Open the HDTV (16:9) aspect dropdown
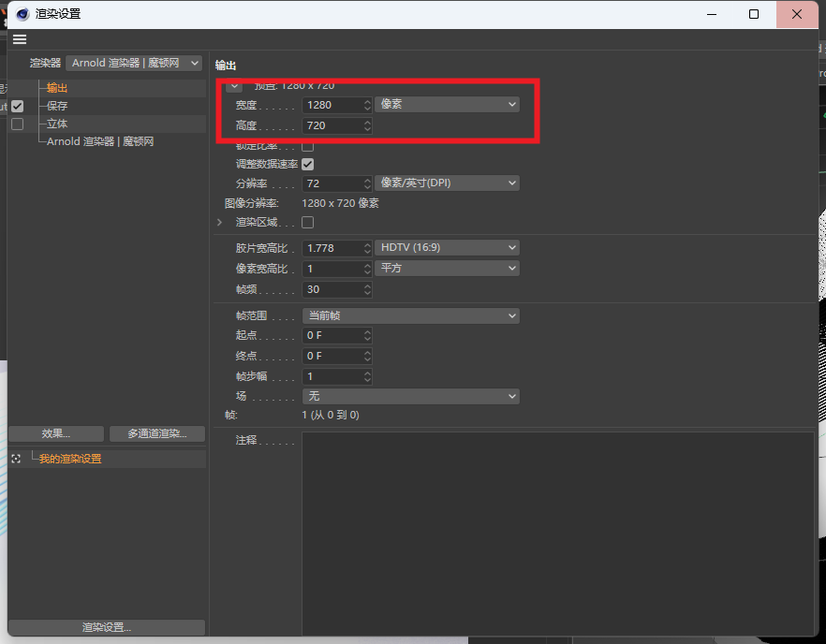Image resolution: width=826 pixels, height=644 pixels. click(447, 247)
